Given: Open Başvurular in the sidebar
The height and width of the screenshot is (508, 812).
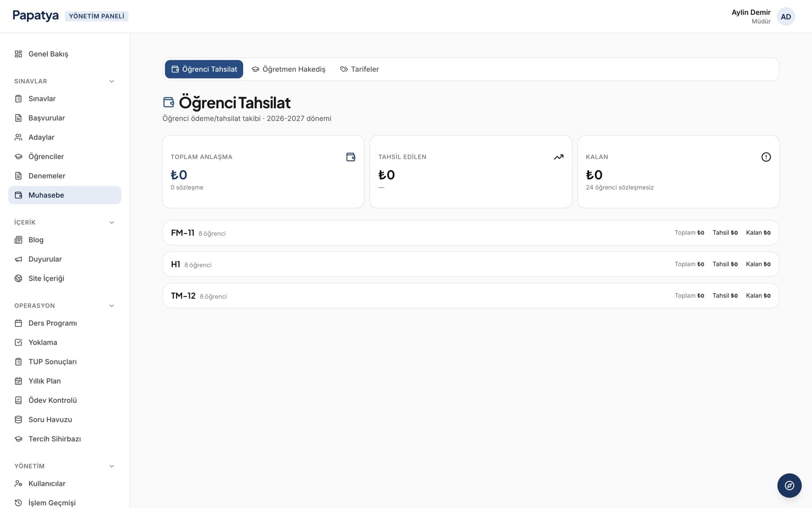Looking at the screenshot, I should (65, 118).
